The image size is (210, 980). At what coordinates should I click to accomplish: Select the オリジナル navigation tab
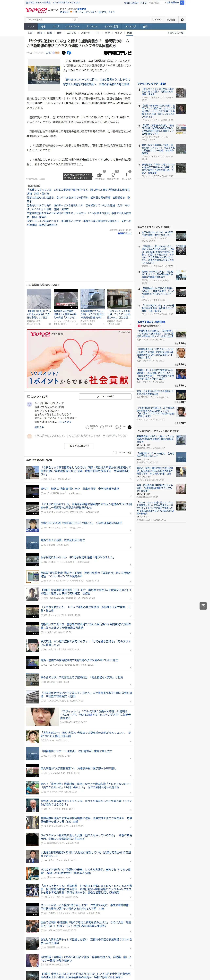coord(92,27)
